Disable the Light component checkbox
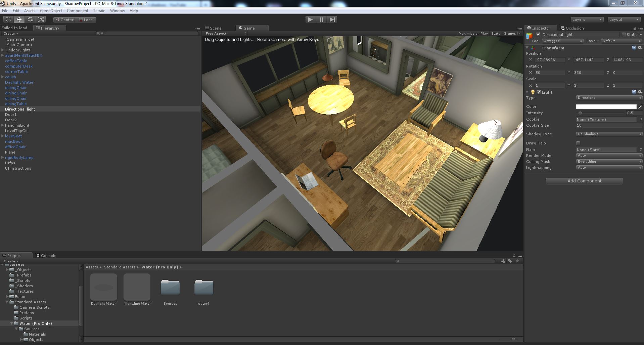644x345 pixels. pyautogui.click(x=539, y=92)
